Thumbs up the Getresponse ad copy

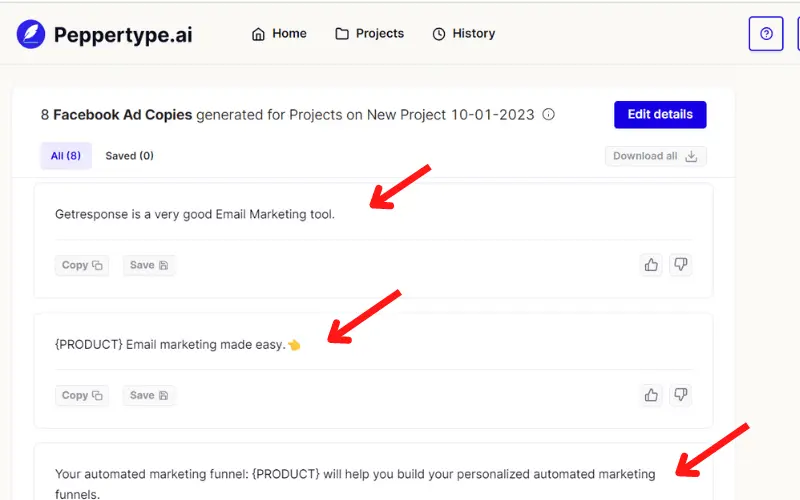coord(651,265)
